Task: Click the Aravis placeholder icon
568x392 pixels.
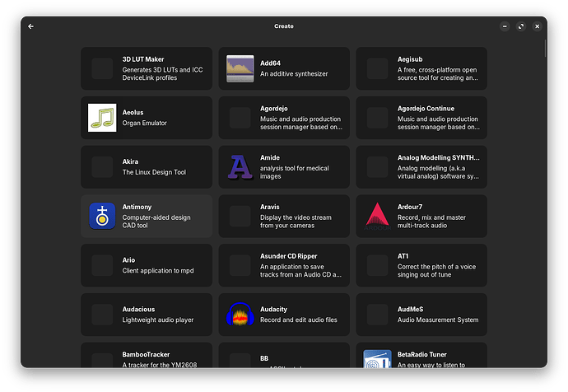Action: pos(240,216)
